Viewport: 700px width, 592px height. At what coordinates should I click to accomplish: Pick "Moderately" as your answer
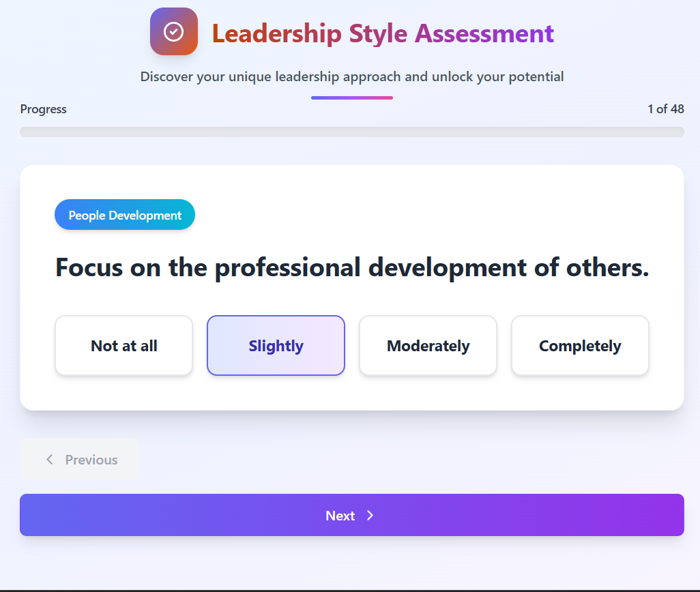coord(428,346)
